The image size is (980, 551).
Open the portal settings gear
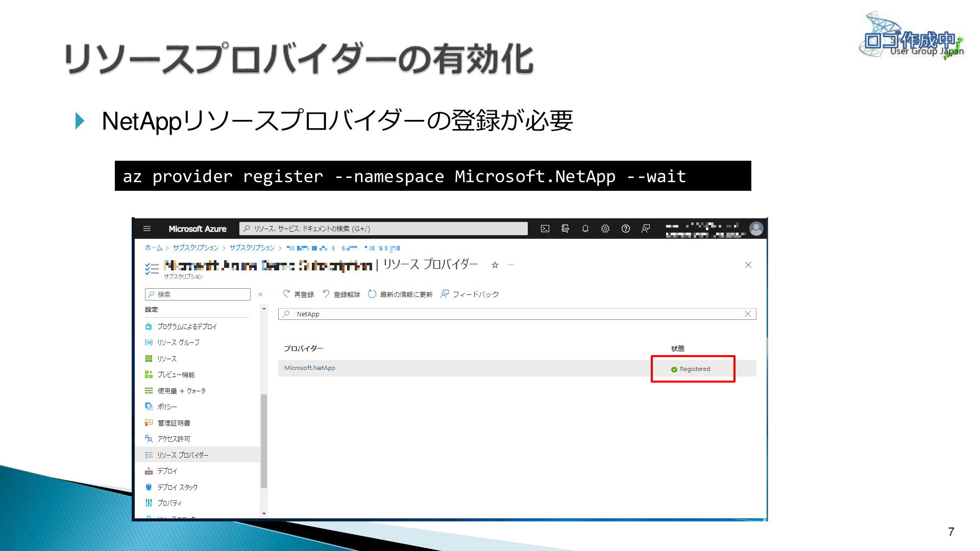(x=605, y=229)
